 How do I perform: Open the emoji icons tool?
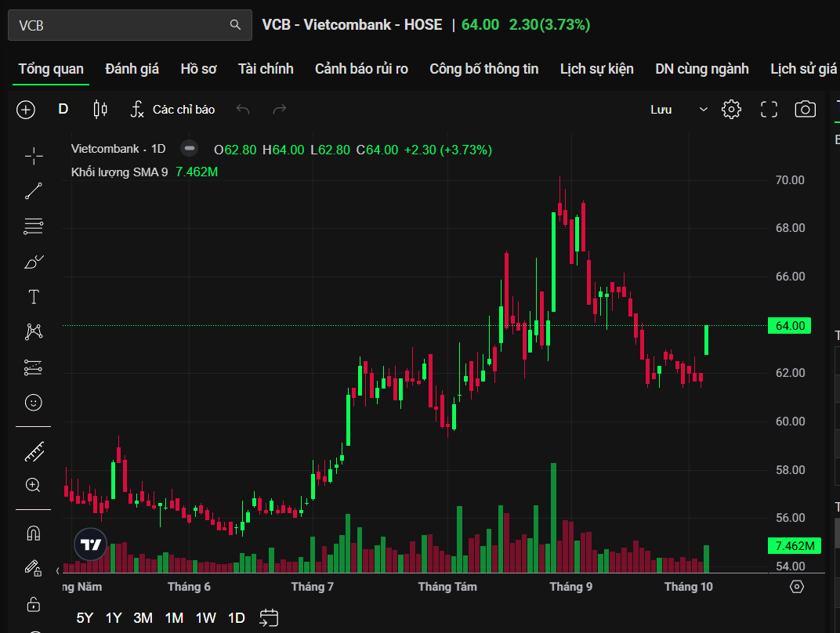pos(34,403)
